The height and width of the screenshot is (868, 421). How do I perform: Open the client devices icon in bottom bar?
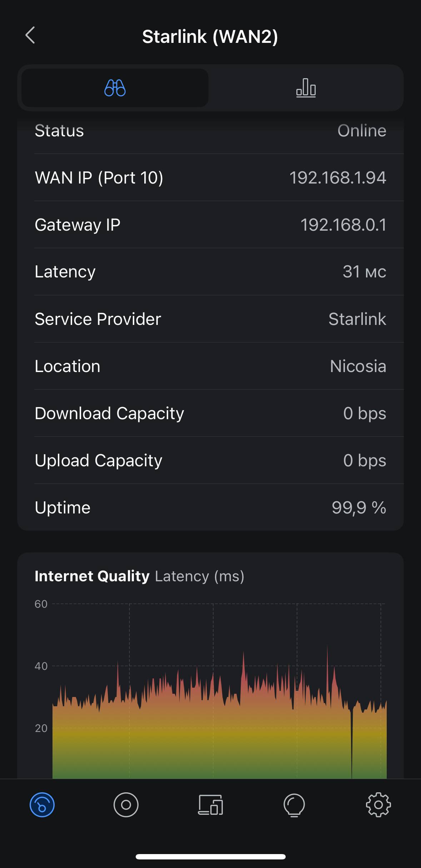pyautogui.click(x=210, y=805)
